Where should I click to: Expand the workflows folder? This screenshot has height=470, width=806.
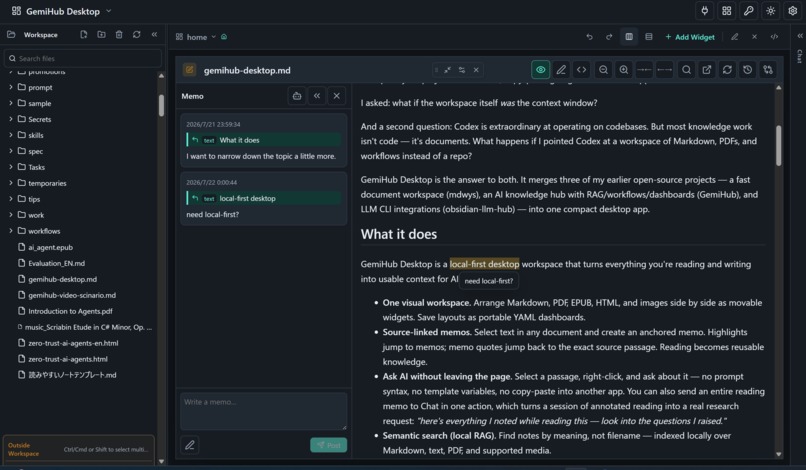tap(11, 231)
